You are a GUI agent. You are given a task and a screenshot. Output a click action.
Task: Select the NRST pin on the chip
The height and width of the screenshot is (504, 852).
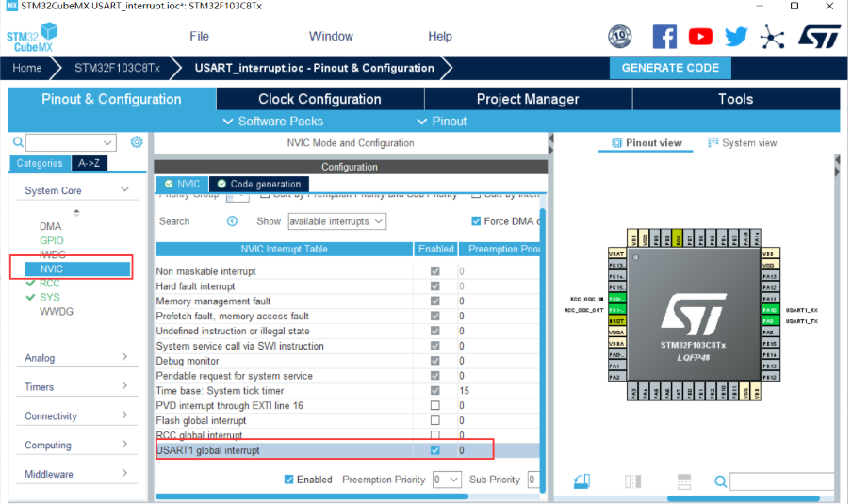[616, 321]
